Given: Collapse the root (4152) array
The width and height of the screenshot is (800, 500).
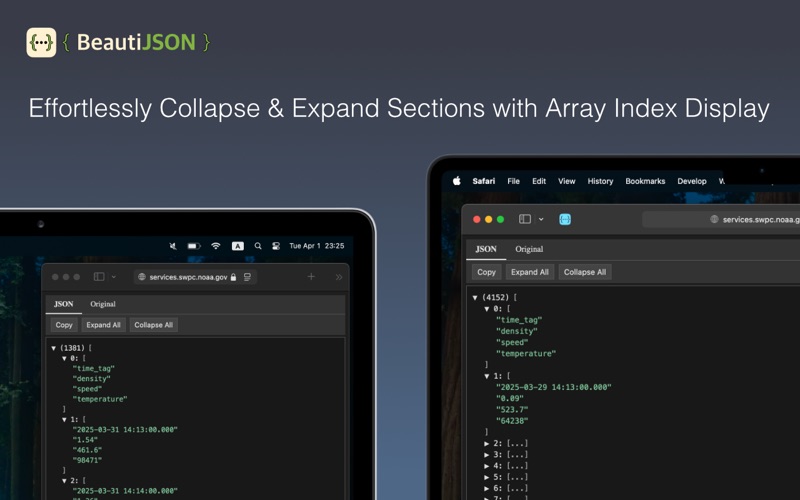Looking at the screenshot, I should (x=475, y=297).
